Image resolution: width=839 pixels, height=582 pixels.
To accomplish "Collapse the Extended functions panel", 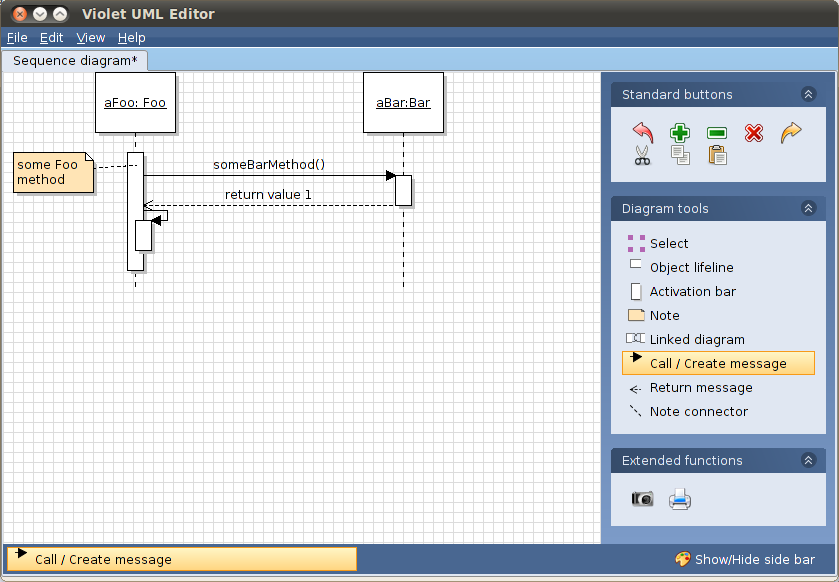I will pyautogui.click(x=808, y=460).
